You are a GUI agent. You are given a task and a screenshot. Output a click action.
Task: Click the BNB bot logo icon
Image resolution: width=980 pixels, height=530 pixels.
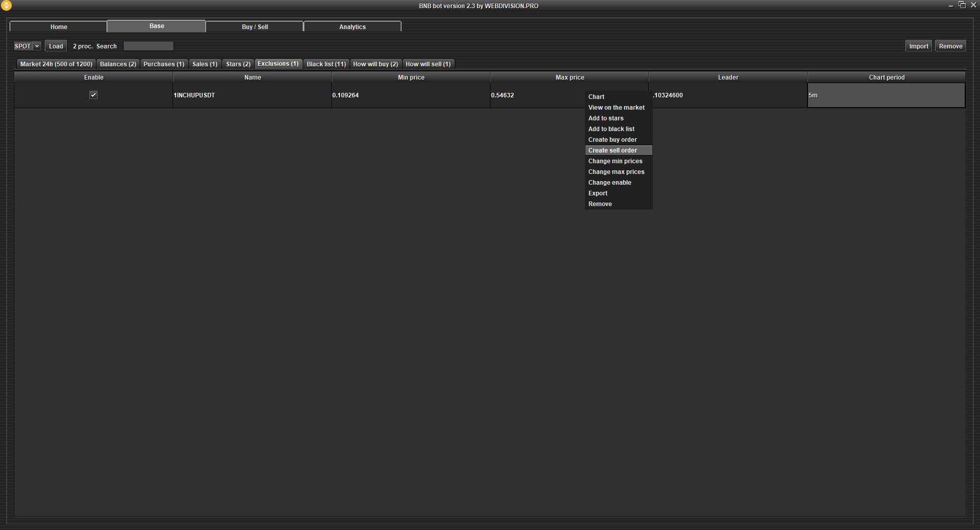6,6
